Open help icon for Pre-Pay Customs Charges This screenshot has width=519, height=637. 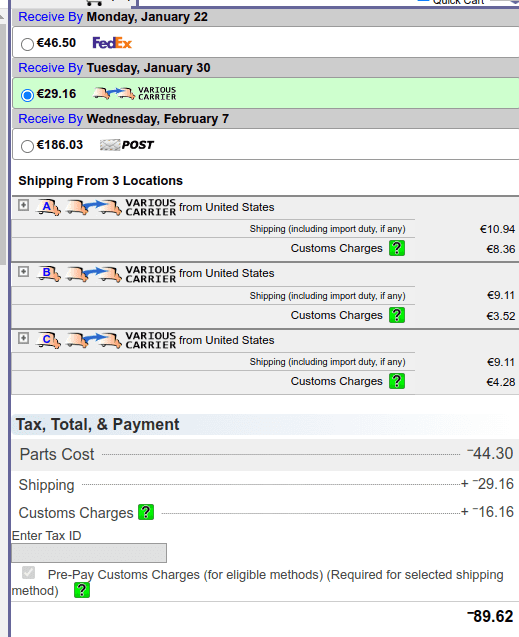coord(82,590)
